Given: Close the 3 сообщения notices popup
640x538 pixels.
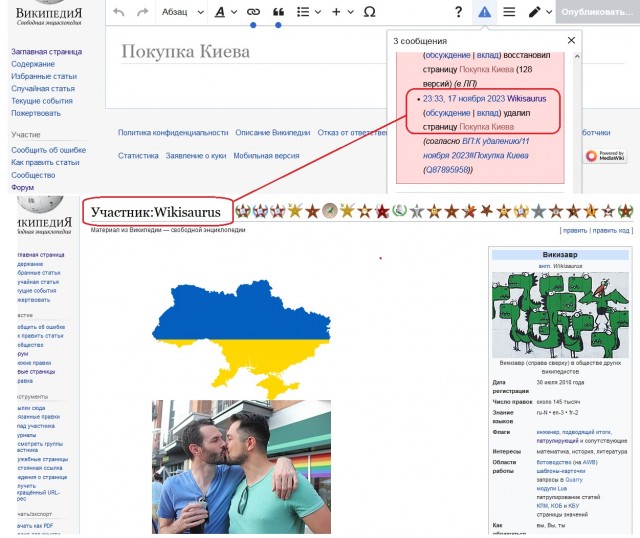Looking at the screenshot, I should pyautogui.click(x=571, y=40).
